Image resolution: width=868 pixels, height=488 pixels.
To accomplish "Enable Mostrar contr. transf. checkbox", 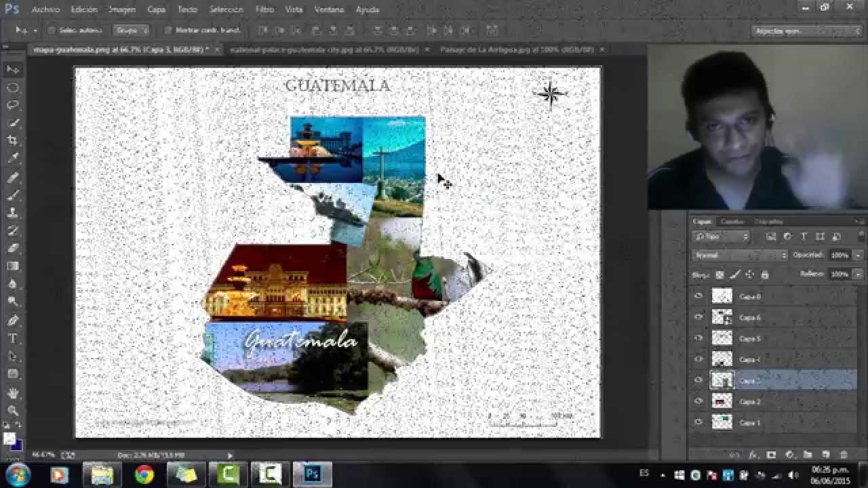I will coord(168,30).
